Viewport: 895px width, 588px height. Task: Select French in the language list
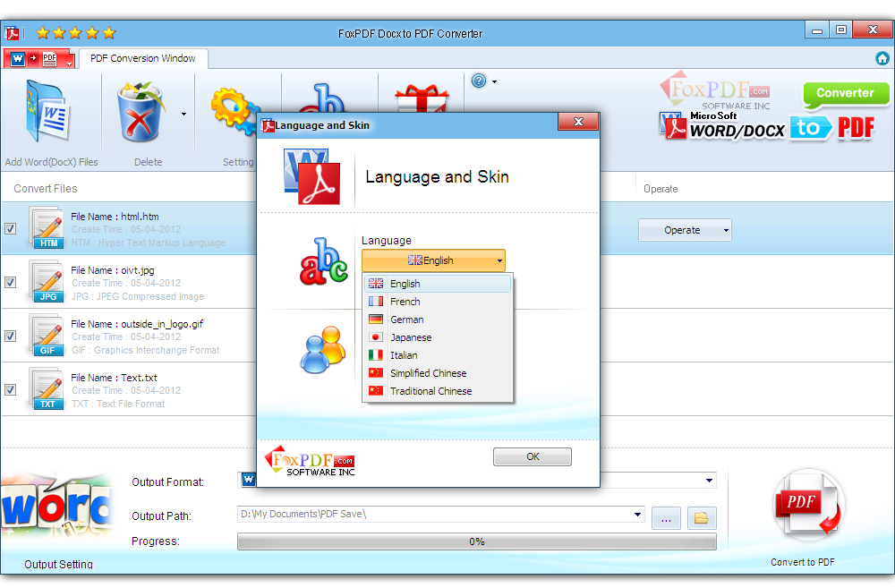pyautogui.click(x=438, y=302)
